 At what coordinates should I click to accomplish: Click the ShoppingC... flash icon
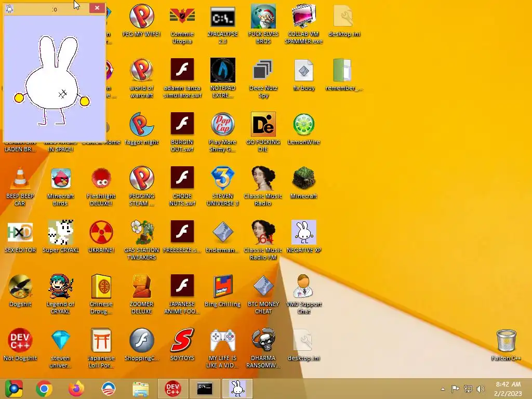[141, 340]
